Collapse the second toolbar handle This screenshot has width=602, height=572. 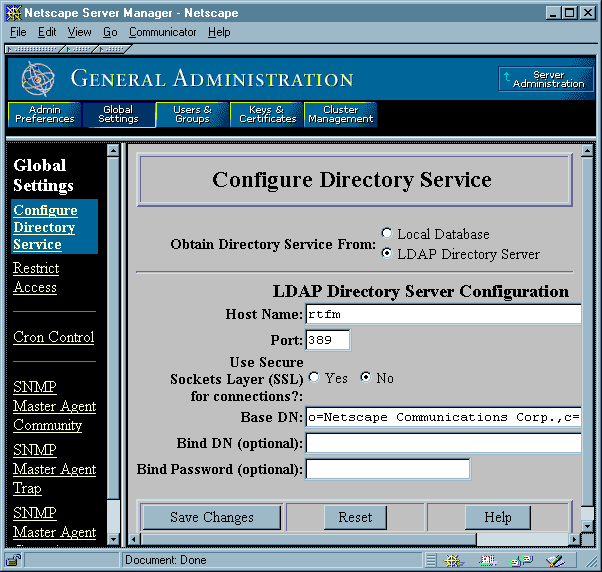80,49
